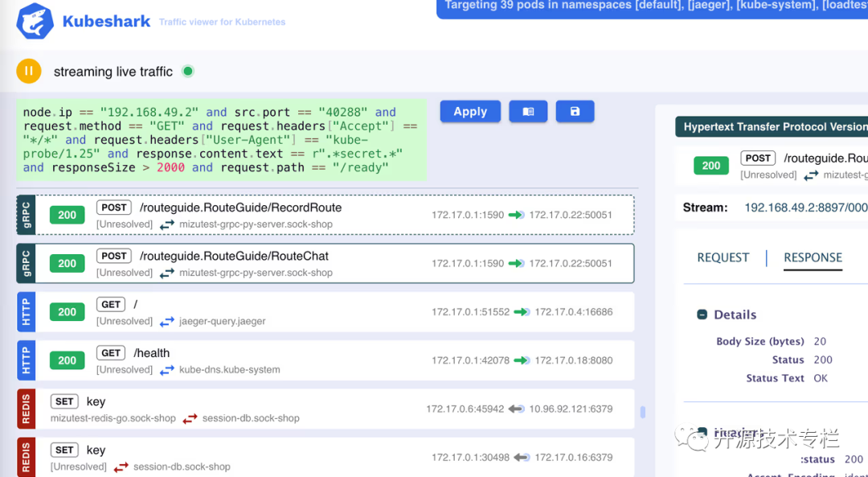Switch to the RESPONSE tab

point(813,257)
